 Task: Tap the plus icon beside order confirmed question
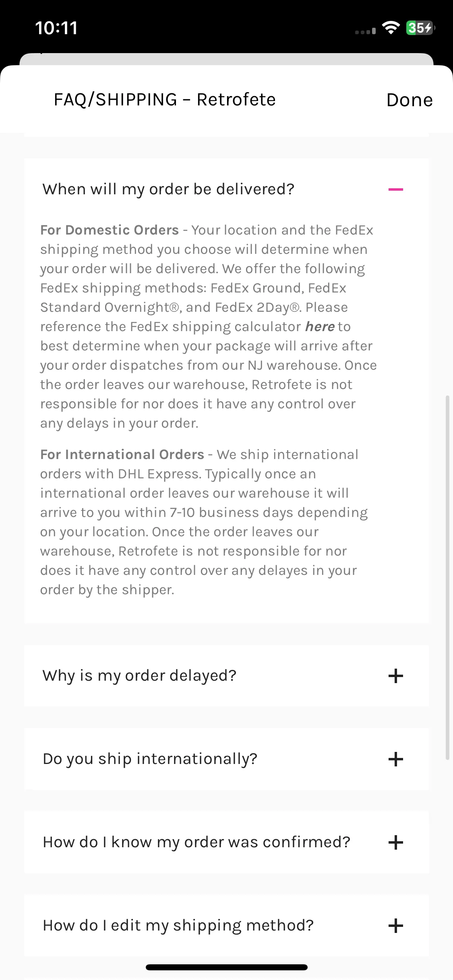point(395,842)
